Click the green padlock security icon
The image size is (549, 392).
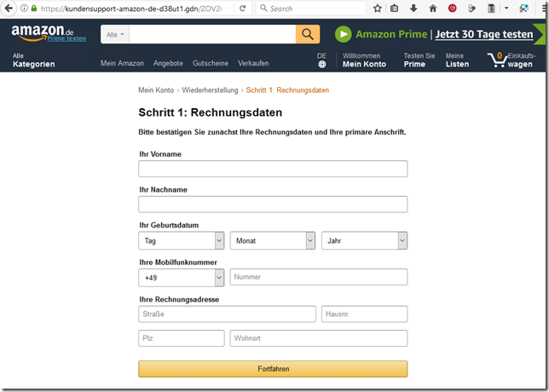(x=34, y=9)
